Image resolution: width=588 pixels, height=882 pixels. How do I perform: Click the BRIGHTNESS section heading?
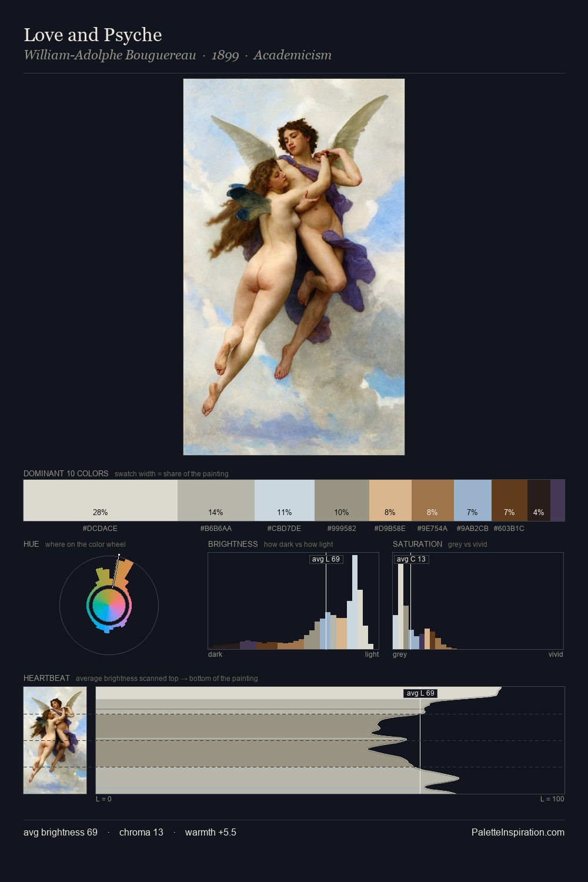[x=233, y=544]
